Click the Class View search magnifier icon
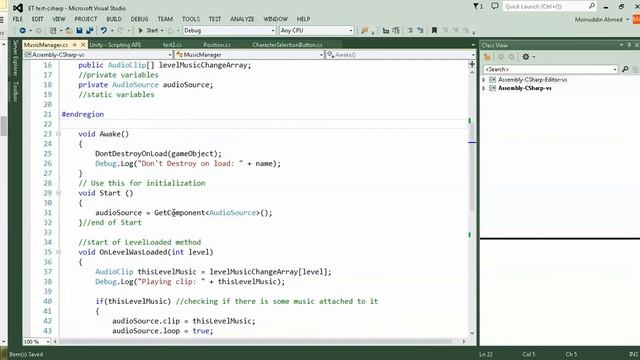640x360 pixels. point(625,69)
